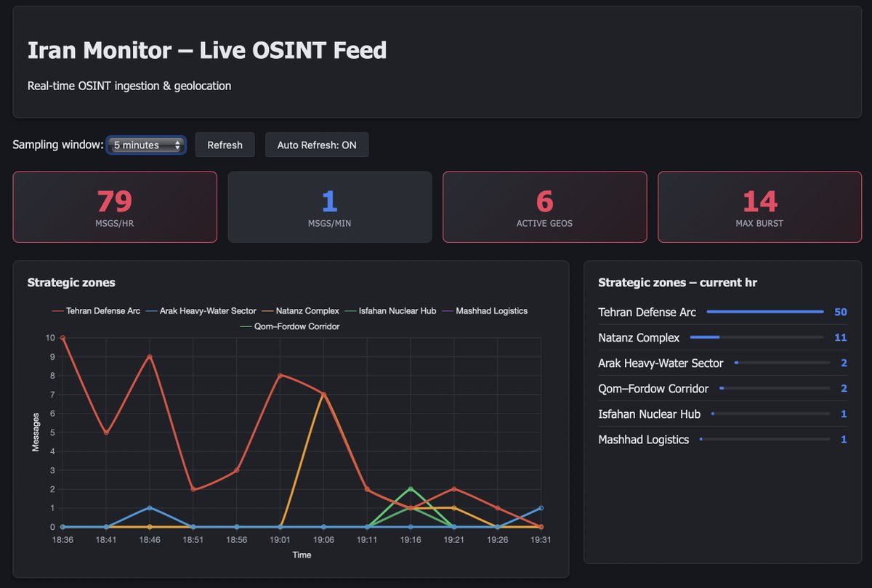
Task: Click the Isfahan Nuclear Hub progress bar
Action: [x=770, y=414]
